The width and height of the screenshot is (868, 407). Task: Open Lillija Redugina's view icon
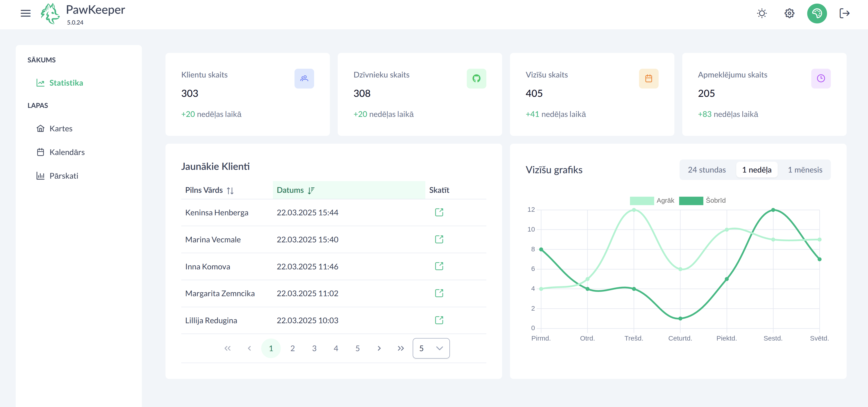pos(439,320)
